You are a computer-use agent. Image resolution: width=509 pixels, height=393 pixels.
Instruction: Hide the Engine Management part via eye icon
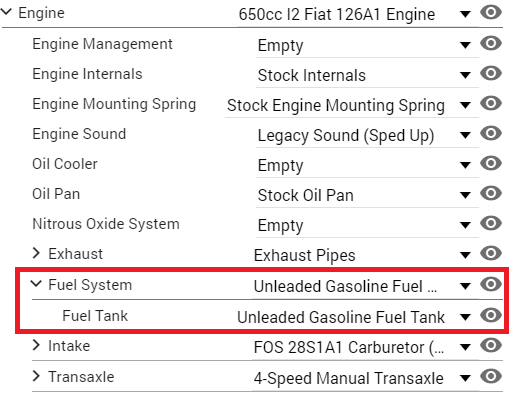point(491,43)
